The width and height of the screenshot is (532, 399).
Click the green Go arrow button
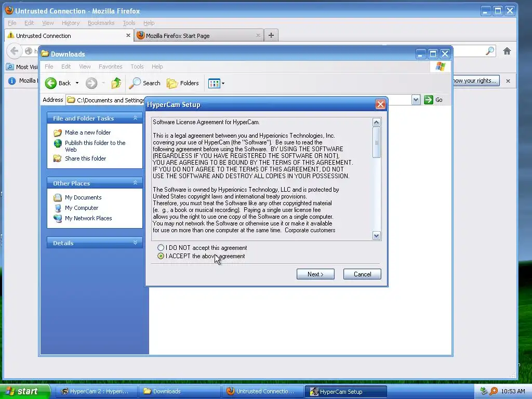click(429, 100)
